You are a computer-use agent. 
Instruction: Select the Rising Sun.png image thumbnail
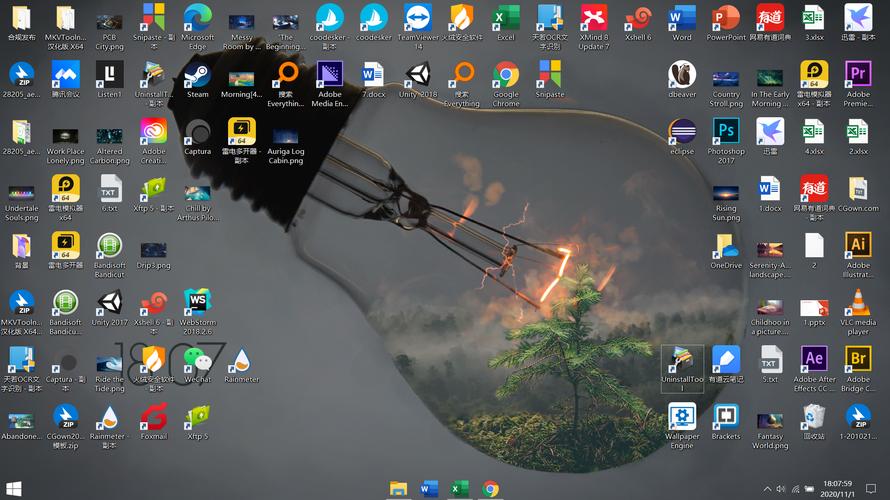(x=726, y=190)
